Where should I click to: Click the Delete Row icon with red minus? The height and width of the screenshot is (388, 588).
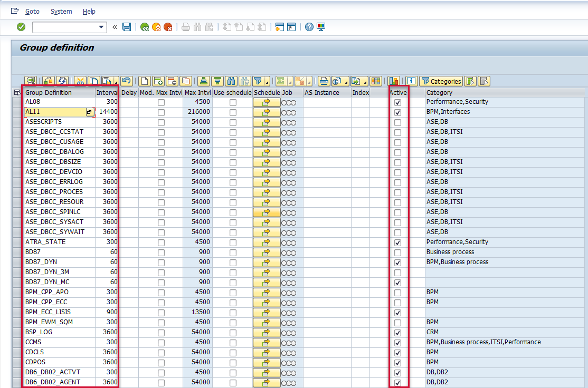[x=172, y=81]
